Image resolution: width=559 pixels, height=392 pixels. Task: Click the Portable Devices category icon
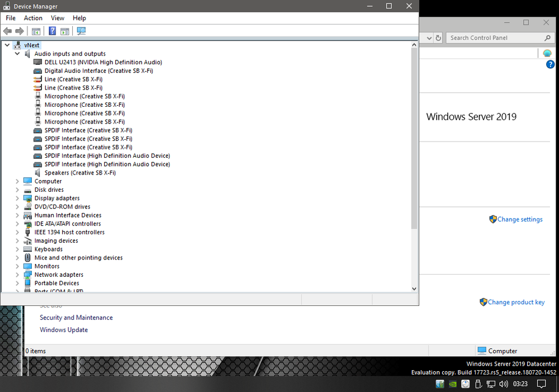27,284
